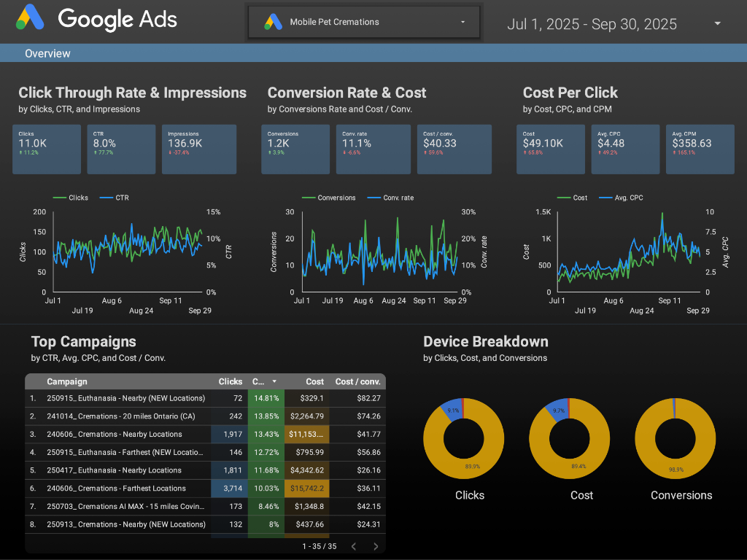This screenshot has height=560, width=747.
Task: Sort table by Cost column header
Action: click(x=314, y=381)
